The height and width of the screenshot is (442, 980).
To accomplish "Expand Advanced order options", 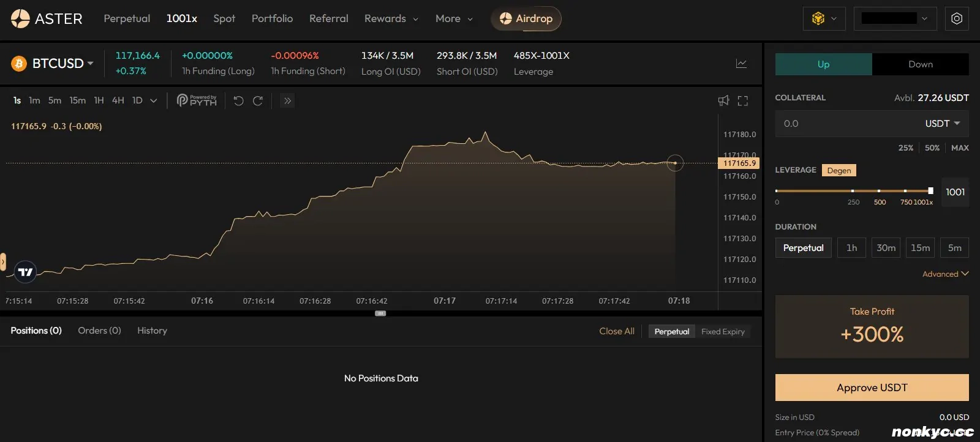I will [945, 274].
